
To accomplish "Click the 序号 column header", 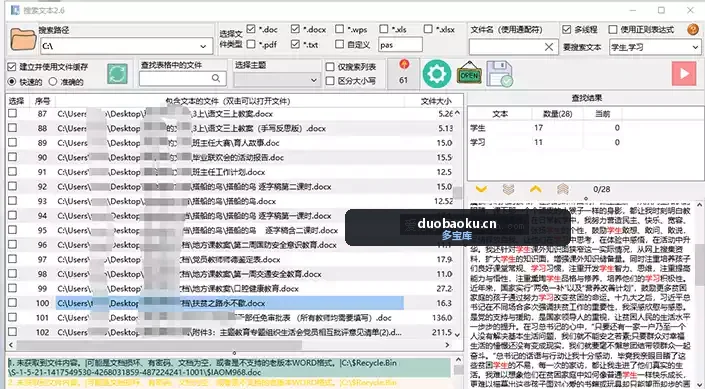I will click(x=42, y=101).
